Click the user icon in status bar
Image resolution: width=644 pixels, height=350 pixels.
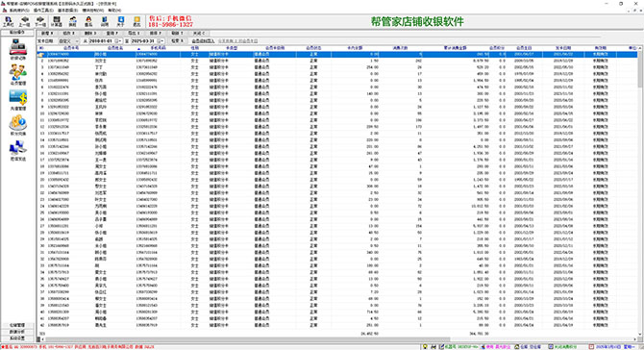point(483,347)
